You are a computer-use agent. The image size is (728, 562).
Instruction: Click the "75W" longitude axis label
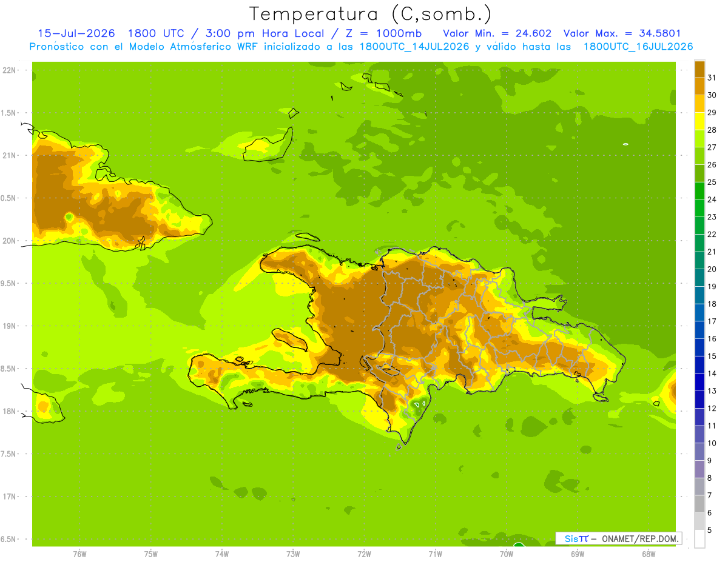(x=151, y=555)
